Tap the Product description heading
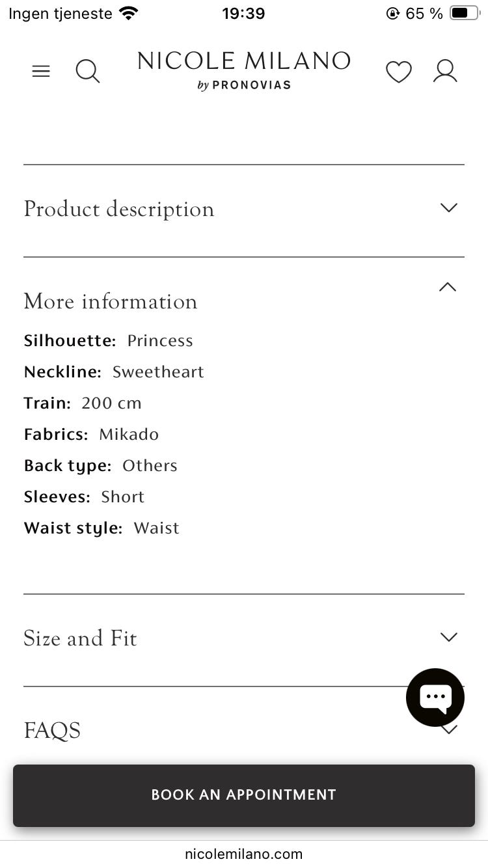The width and height of the screenshot is (488, 868). (119, 210)
